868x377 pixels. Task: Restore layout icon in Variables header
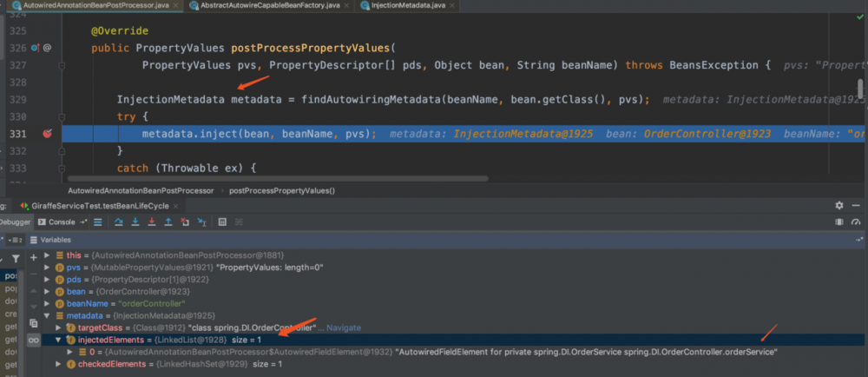click(x=859, y=240)
